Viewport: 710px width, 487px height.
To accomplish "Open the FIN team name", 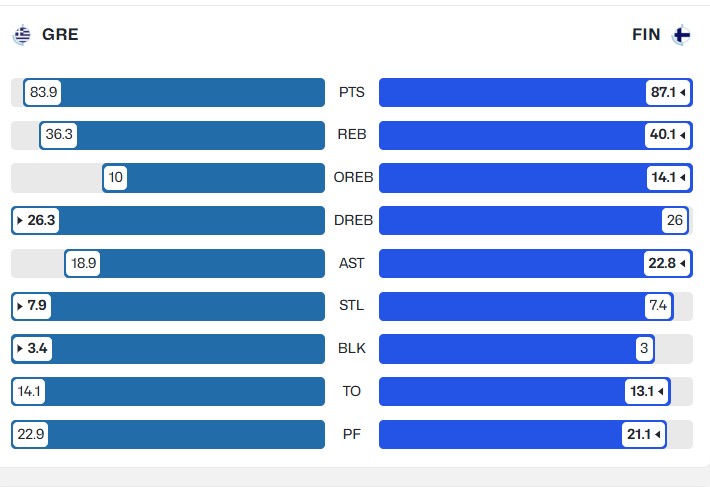I will 646,34.
